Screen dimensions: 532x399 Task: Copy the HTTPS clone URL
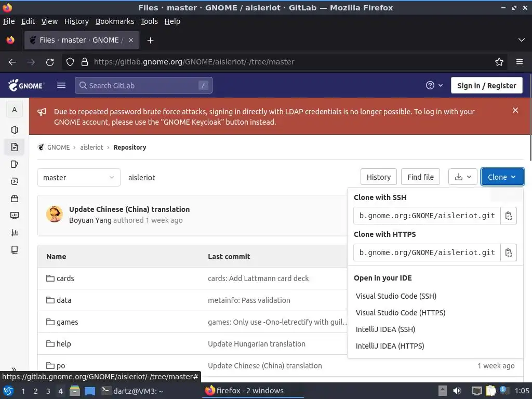[508, 252]
